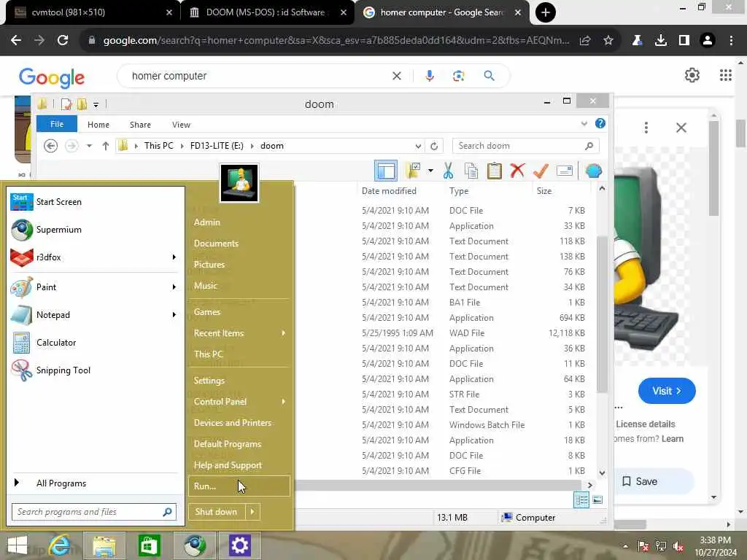This screenshot has width=747, height=560.
Task: Click the Cut scissors icon in explorer toolbar
Action: coord(448,171)
